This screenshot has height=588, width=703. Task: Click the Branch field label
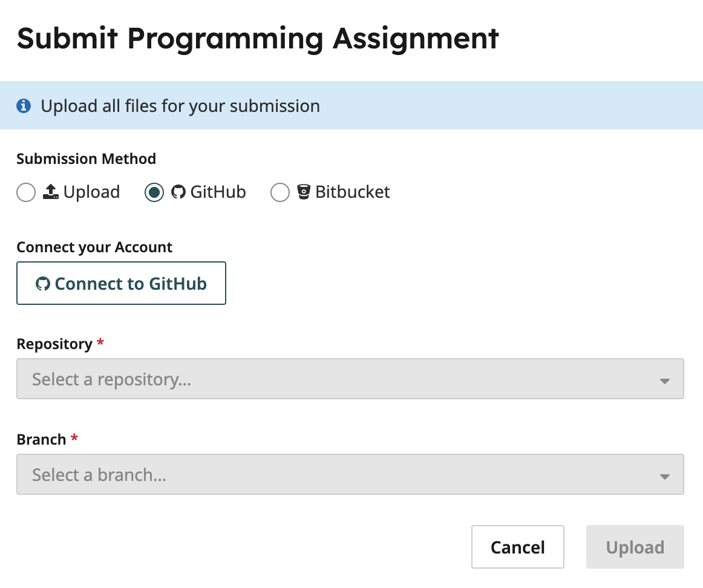click(41, 439)
